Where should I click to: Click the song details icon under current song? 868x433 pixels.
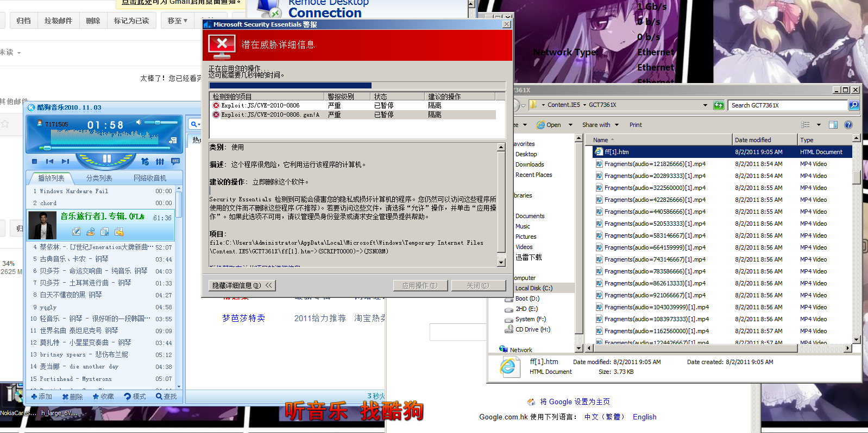coord(105,232)
